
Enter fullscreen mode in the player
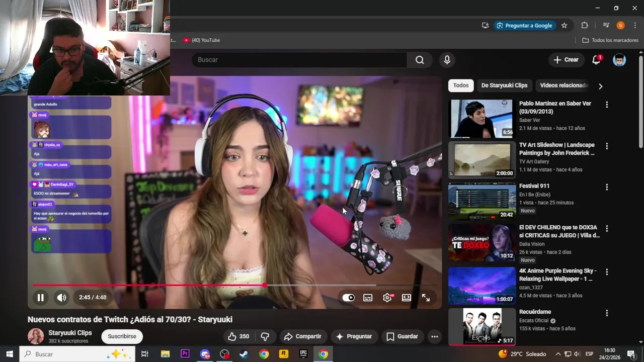426,298
